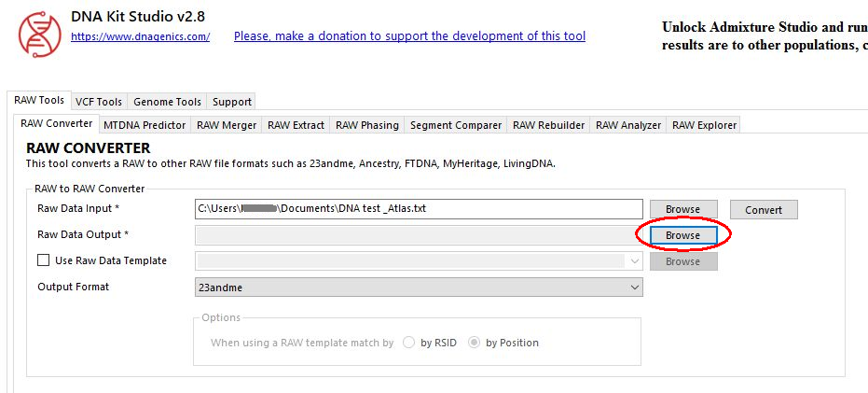Enable the Use Raw Data Template checkbox
The width and height of the screenshot is (868, 393).
[43, 261]
